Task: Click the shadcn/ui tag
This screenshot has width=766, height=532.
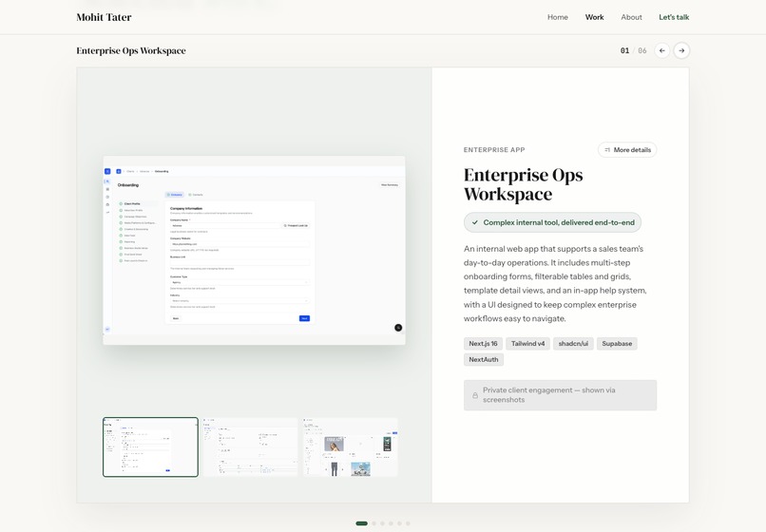Action: pyautogui.click(x=573, y=344)
